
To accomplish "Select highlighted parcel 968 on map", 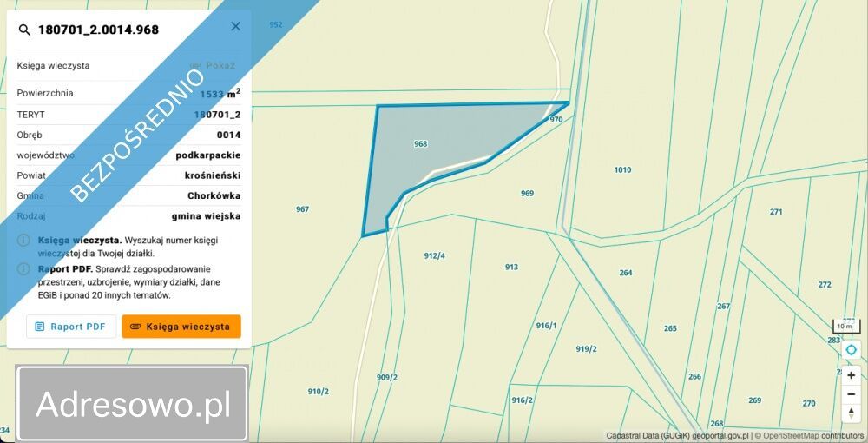I will point(421,144).
